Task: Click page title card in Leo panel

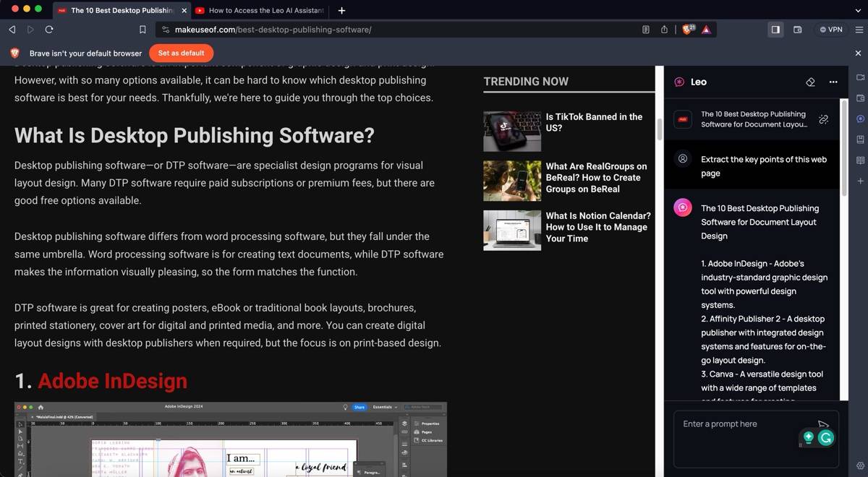Action: pos(752,119)
